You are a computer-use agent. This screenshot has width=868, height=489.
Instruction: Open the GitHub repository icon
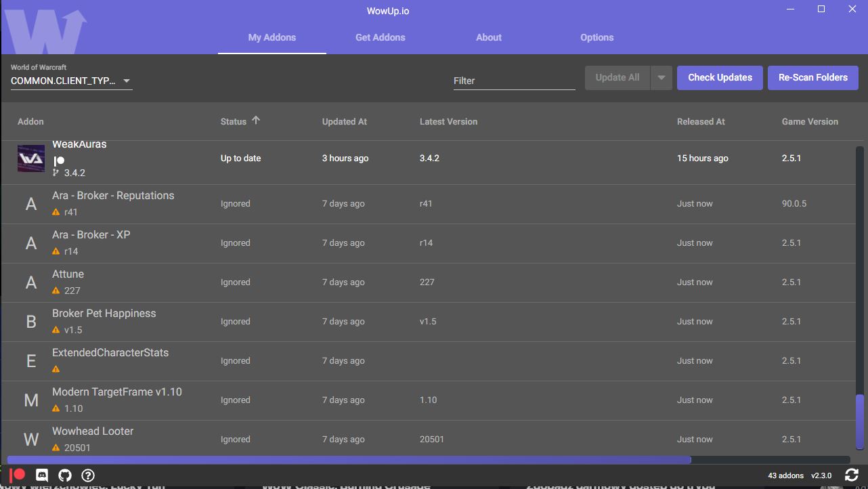click(x=64, y=475)
